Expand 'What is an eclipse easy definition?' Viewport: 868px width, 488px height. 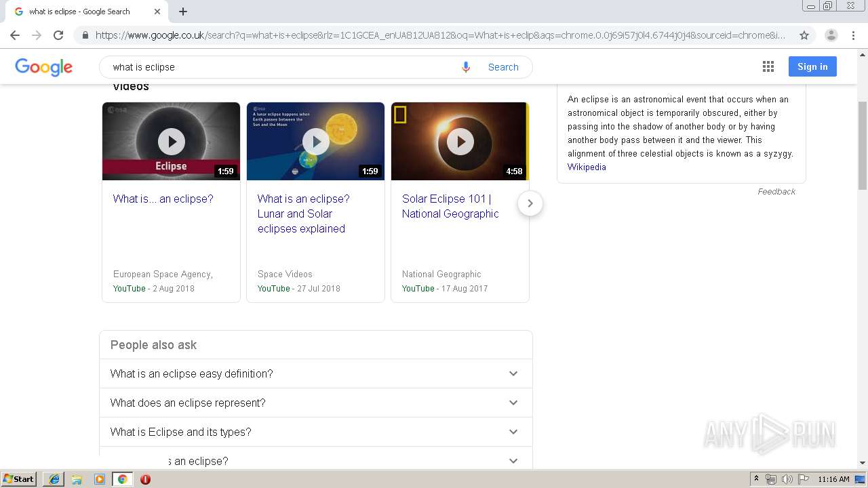(x=315, y=373)
